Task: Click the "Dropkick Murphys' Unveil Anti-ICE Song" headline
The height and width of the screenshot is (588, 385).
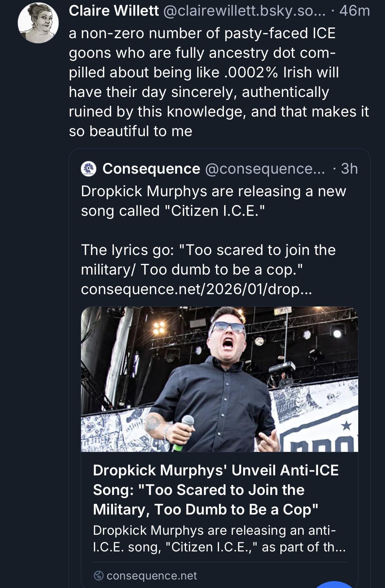Action: (216, 490)
